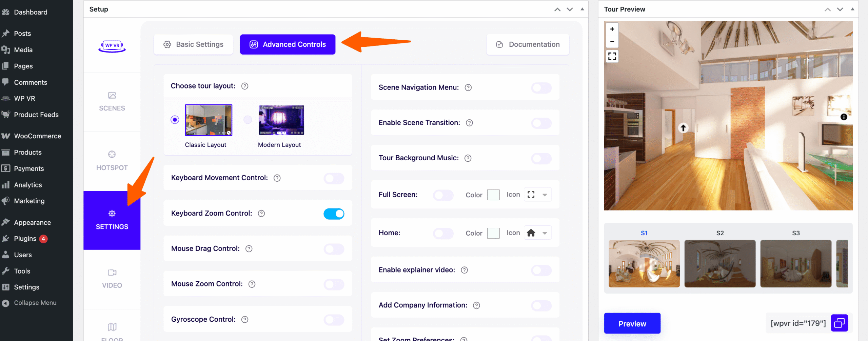Open help for Keyboard Zoom Control
The height and width of the screenshot is (341, 868).
click(x=261, y=214)
